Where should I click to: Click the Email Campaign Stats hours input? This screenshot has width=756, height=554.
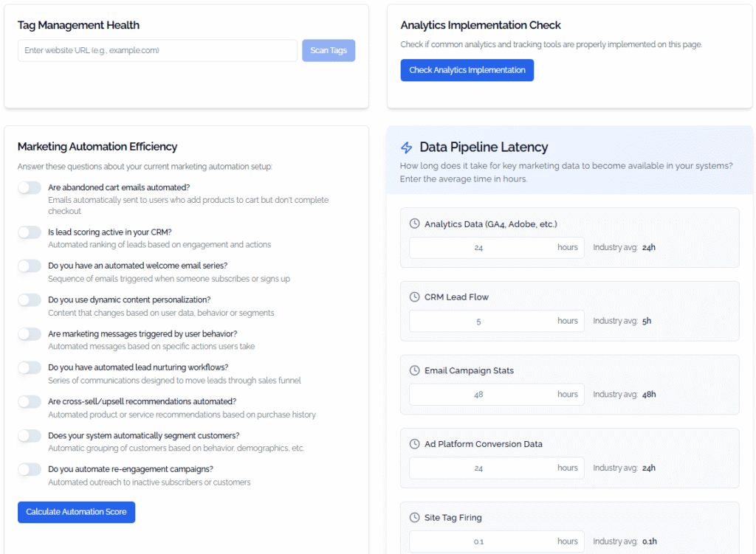497,395
